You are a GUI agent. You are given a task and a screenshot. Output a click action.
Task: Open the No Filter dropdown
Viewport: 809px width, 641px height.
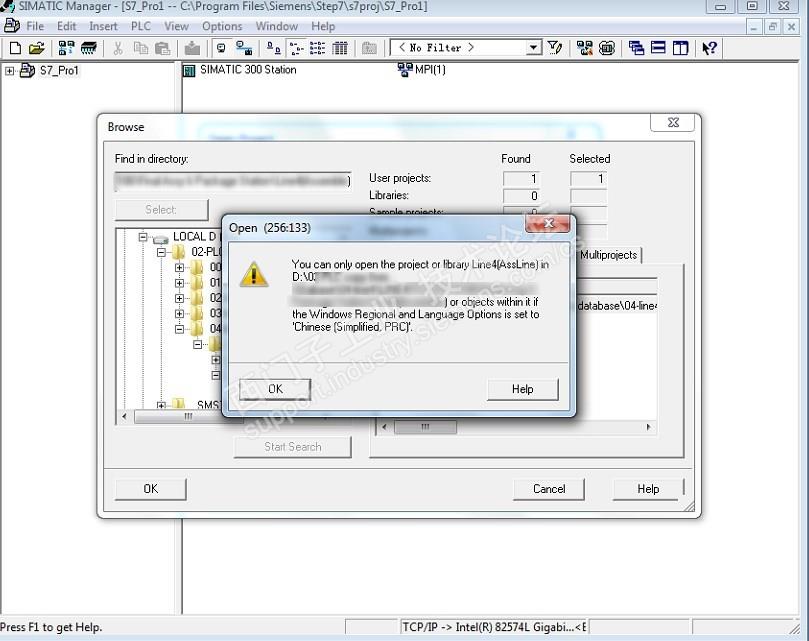[533, 48]
